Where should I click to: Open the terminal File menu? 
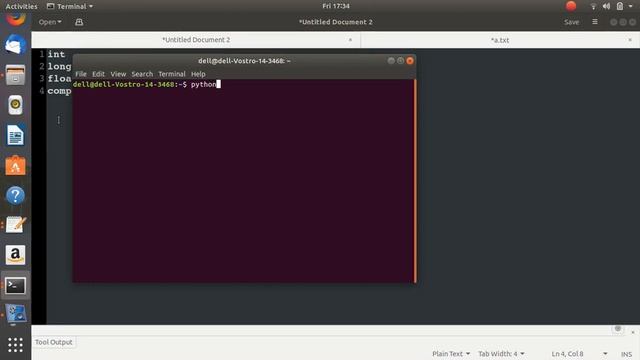[81, 74]
